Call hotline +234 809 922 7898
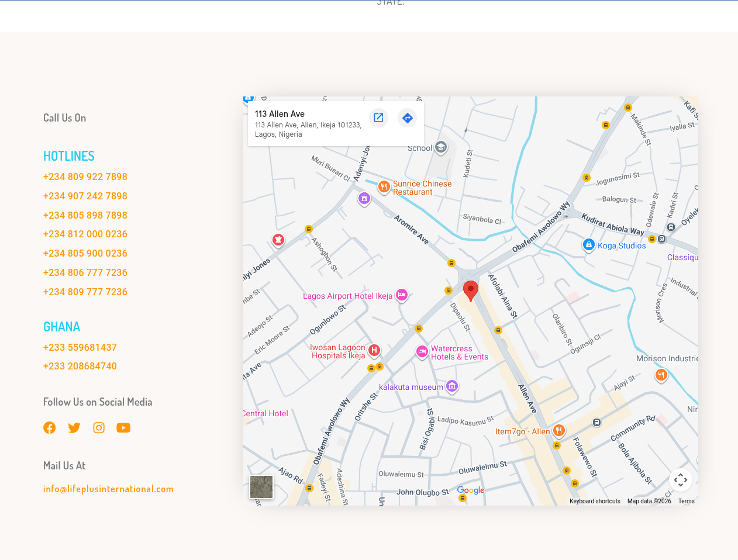738x560 pixels. point(85,177)
